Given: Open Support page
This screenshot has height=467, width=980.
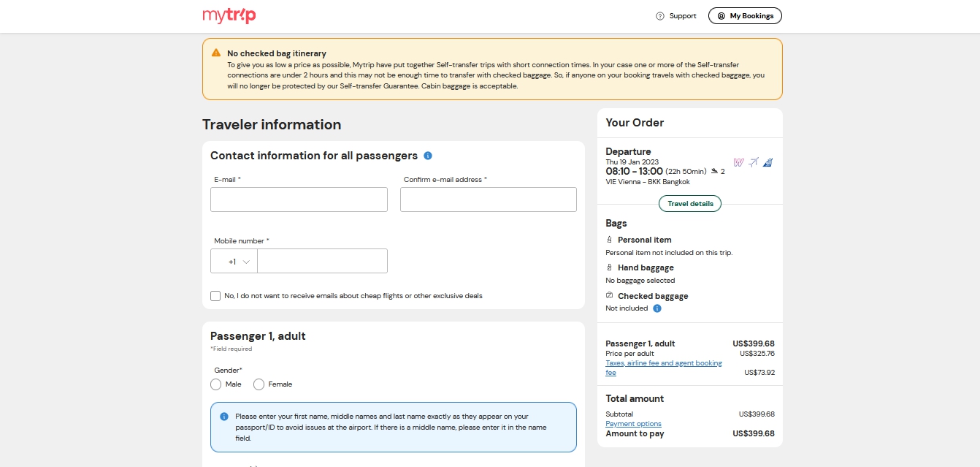Looking at the screenshot, I should (676, 16).
